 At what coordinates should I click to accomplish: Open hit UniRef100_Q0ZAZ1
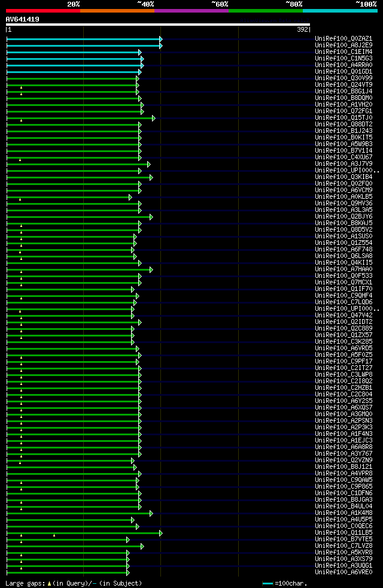click(x=344, y=39)
